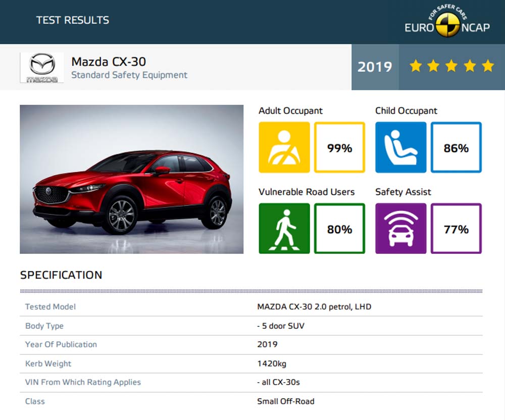The height and width of the screenshot is (420, 505).
Task: Open the Tested Model specification link
Action: point(50,306)
